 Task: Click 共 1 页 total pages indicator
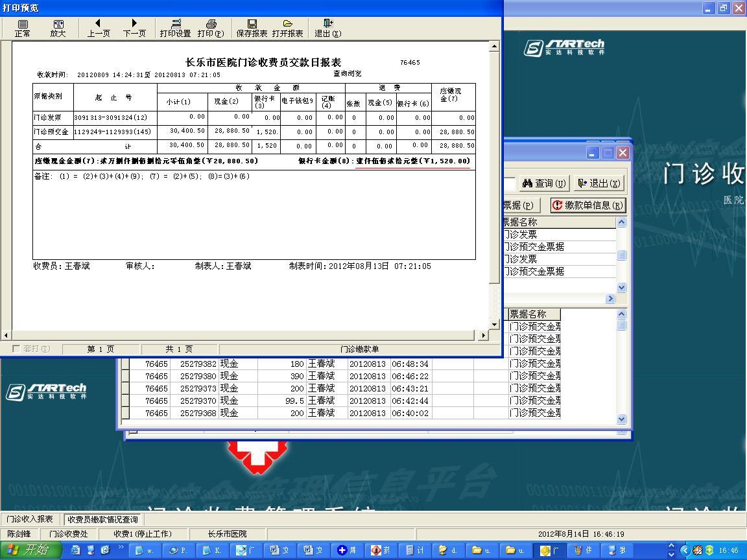click(179, 349)
